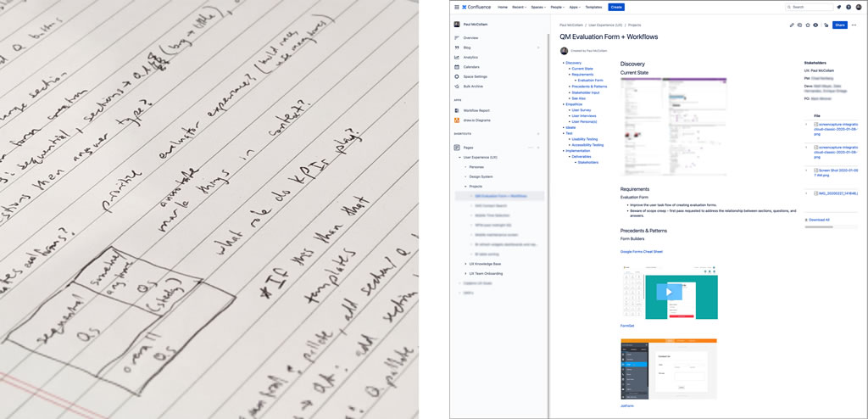
Task: Toggle watching this page eye icon
Action: (815, 25)
